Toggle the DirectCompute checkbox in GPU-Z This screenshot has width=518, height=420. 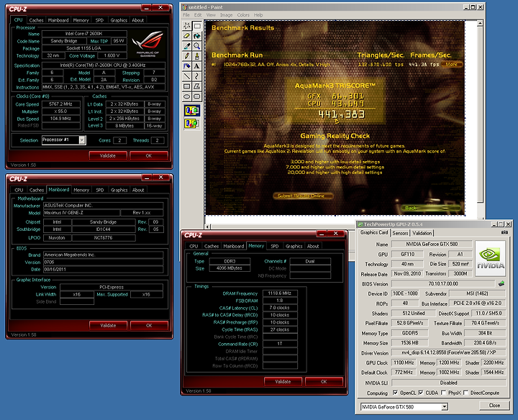coord(465,393)
